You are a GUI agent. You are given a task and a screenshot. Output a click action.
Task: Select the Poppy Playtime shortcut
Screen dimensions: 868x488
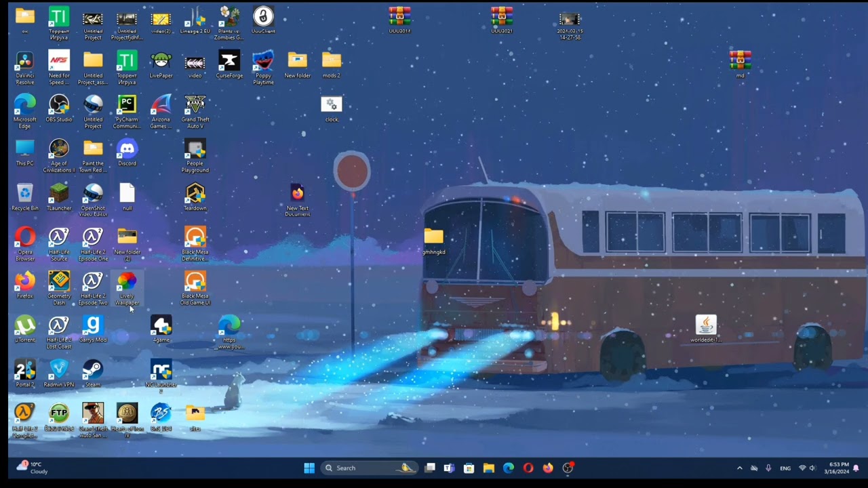263,68
